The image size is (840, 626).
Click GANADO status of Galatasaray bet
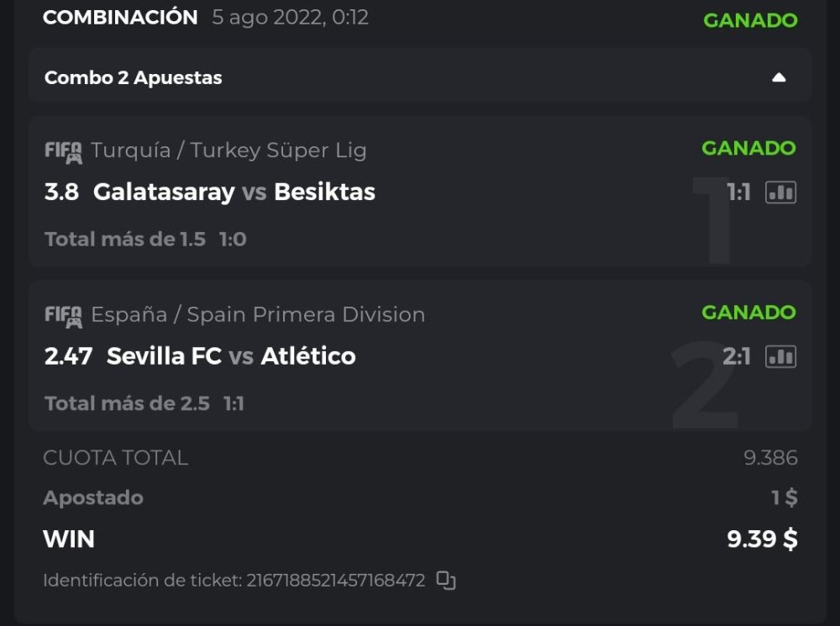[748, 149]
